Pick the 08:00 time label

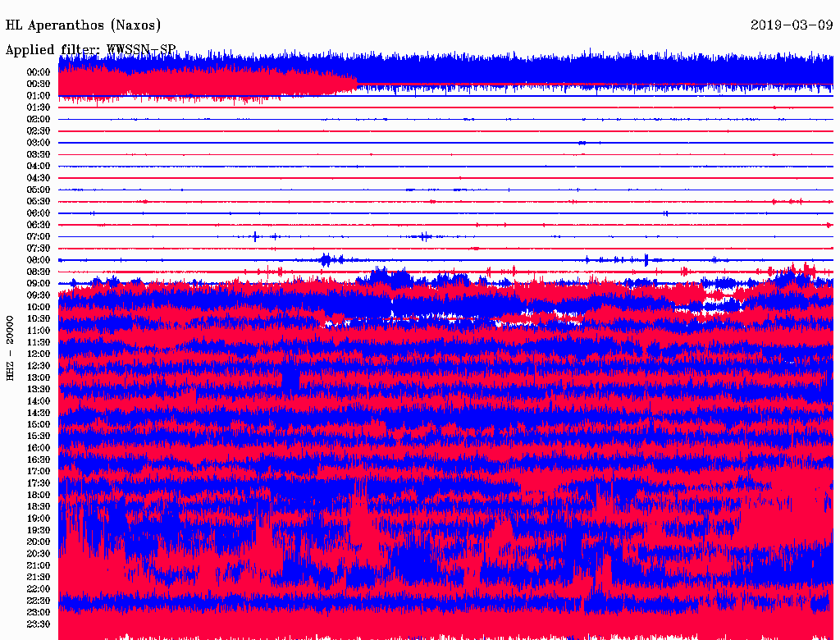point(39,260)
